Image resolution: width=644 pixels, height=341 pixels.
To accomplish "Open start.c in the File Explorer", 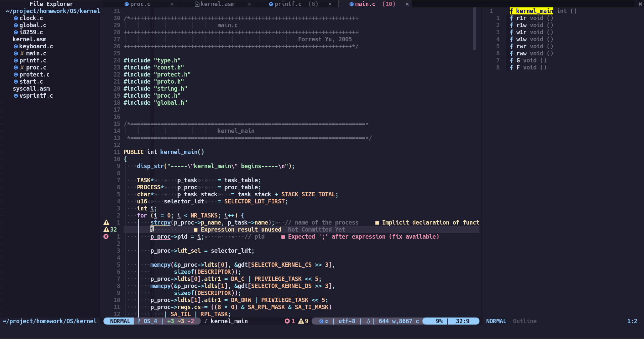I will pyautogui.click(x=31, y=82).
